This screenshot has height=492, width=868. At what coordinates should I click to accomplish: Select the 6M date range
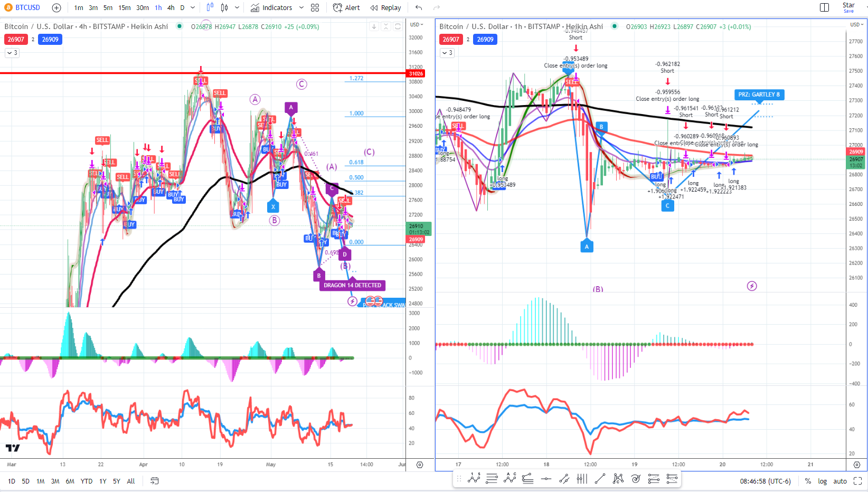pos(70,481)
